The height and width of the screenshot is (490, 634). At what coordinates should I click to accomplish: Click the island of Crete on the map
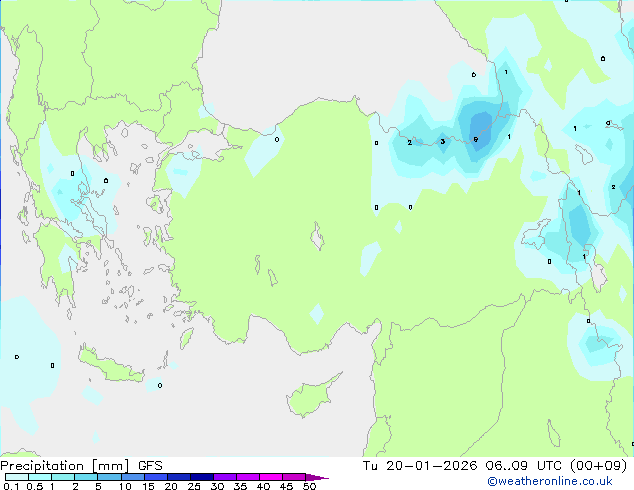(x=110, y=366)
